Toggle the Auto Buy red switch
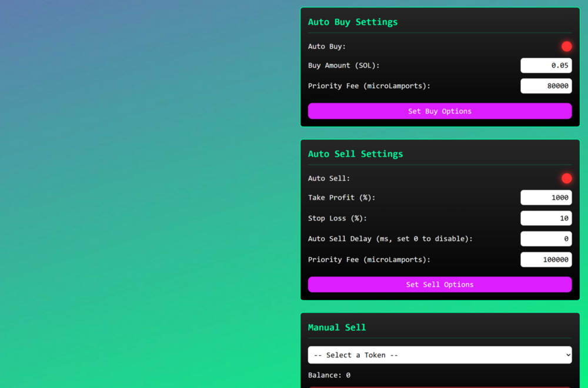Image resolution: width=588 pixels, height=388 pixels. pos(566,46)
